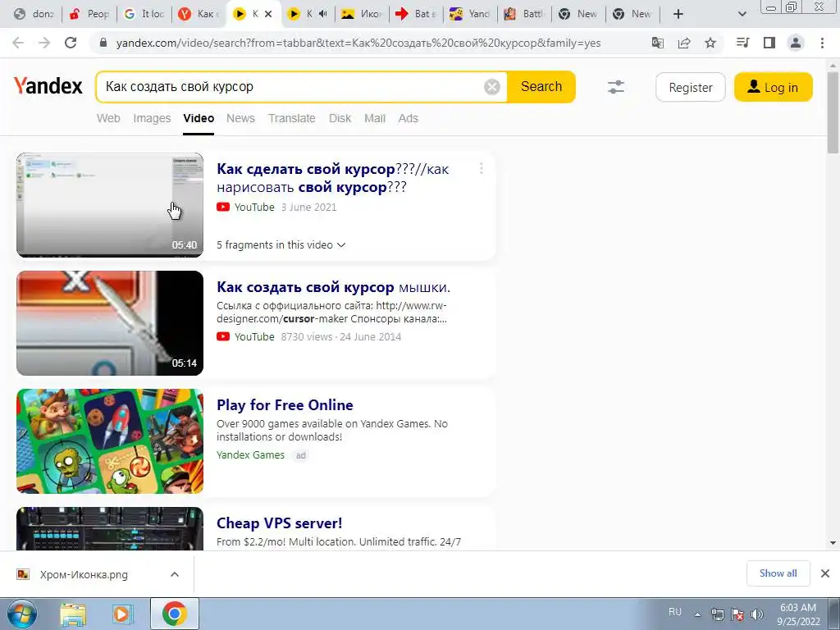840x630 pixels.
Task: Open the knife cursor video thumbnail 05:14
Action: coord(110,323)
